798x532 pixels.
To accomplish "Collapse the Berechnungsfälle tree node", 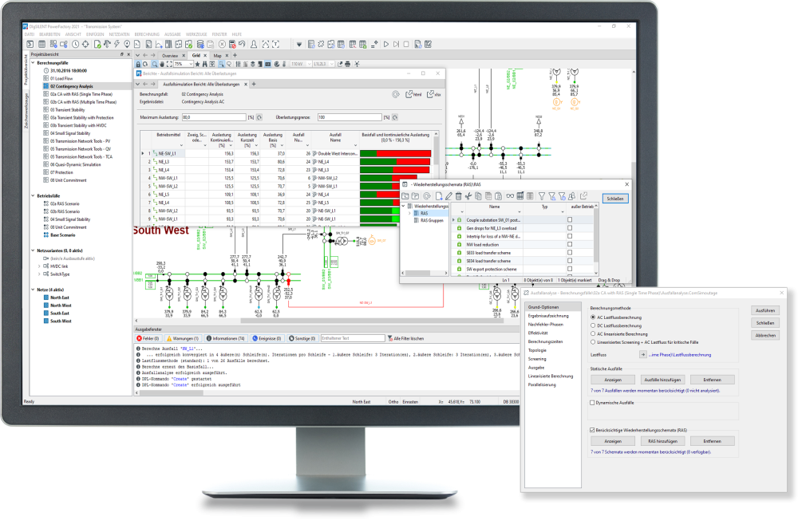I will coord(33,62).
